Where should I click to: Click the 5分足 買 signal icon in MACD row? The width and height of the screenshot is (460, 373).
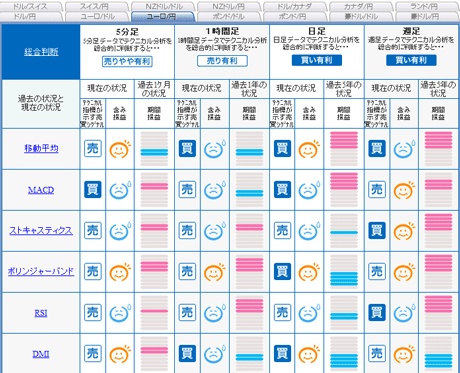(93, 190)
